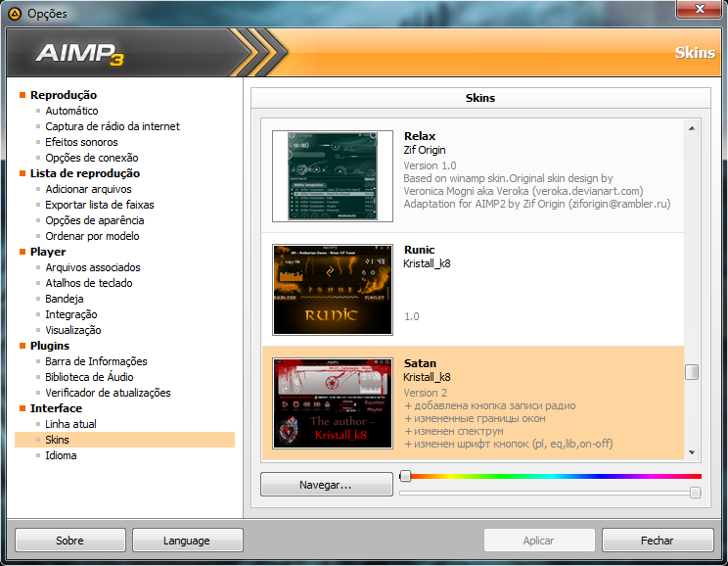The height and width of the screenshot is (566, 728).
Task: Click the Aplicar button
Action: click(539, 541)
